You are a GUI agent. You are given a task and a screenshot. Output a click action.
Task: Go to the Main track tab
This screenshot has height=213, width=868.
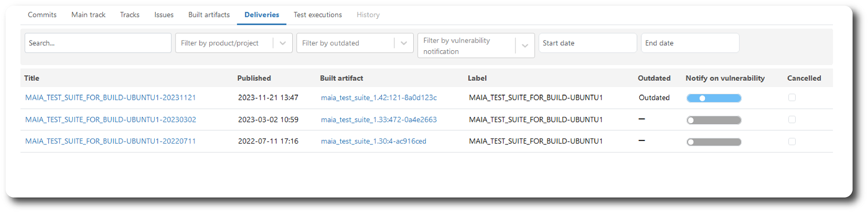pyautogui.click(x=88, y=15)
